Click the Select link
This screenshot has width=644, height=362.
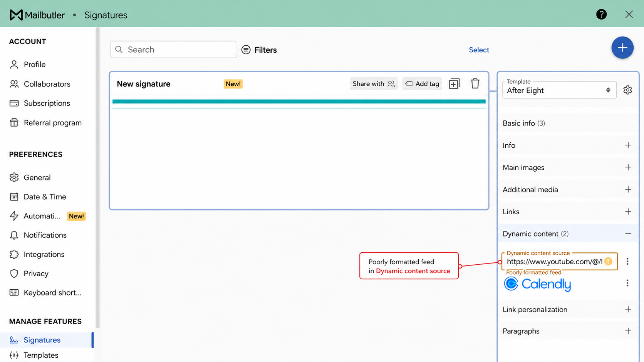coord(479,50)
